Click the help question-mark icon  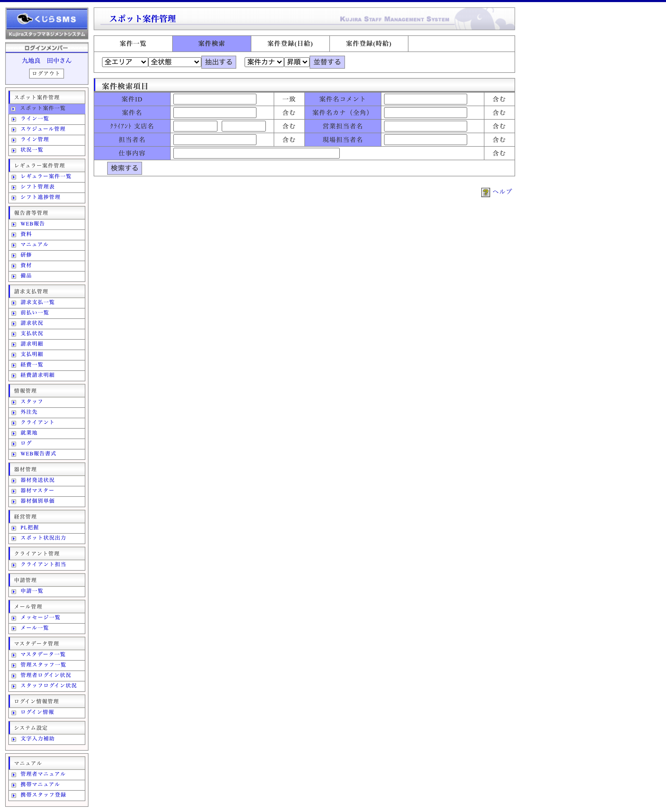[x=485, y=192]
